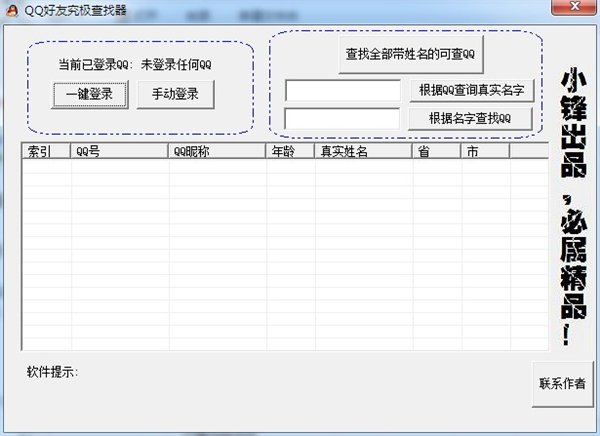Click the 未登录任何QQ status text

176,65
